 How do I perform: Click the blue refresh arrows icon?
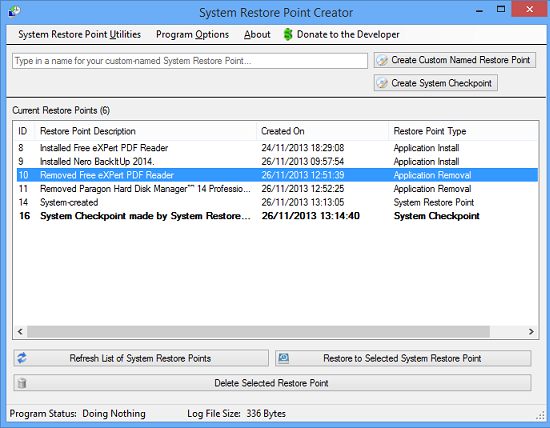22,358
